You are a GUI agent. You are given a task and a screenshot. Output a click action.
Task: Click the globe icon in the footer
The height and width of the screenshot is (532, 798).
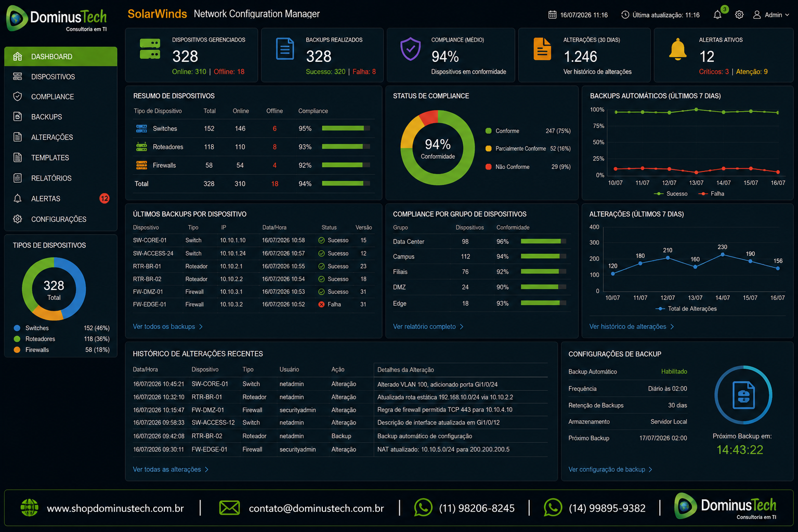click(x=30, y=508)
